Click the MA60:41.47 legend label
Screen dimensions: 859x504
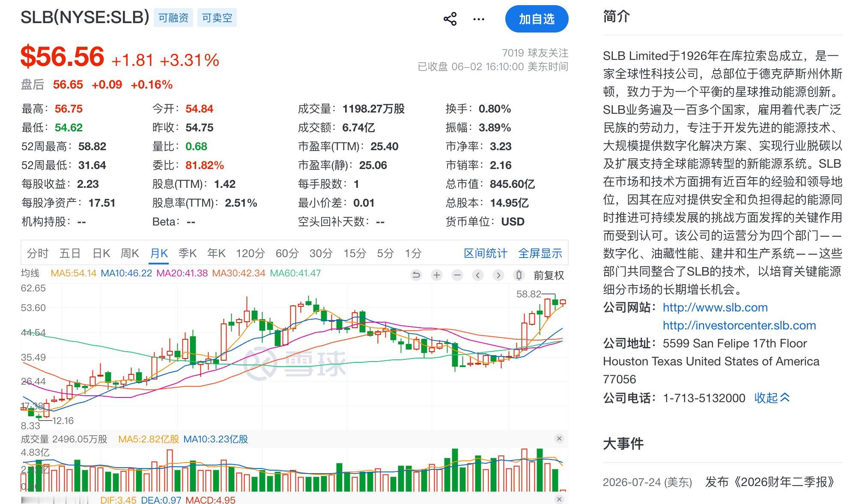(x=295, y=273)
